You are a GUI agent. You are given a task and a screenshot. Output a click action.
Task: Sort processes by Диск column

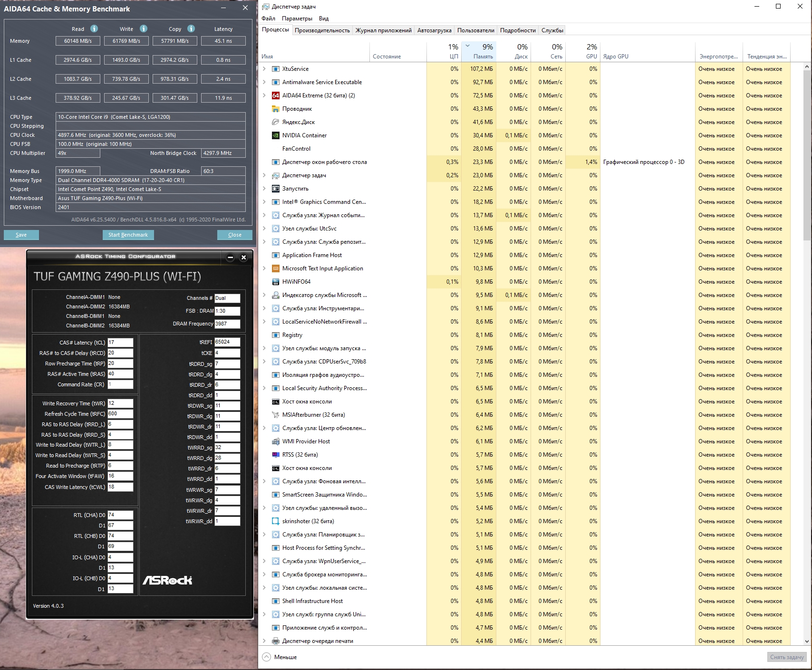click(513, 52)
